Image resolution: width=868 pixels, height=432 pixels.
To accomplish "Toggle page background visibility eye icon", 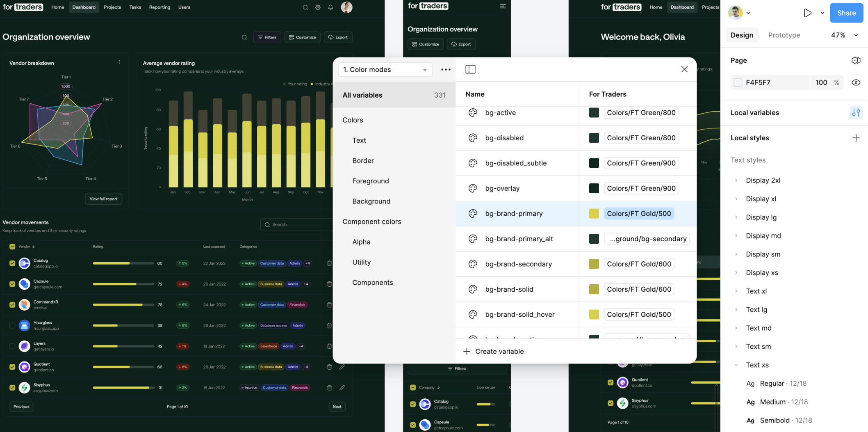I will (856, 82).
